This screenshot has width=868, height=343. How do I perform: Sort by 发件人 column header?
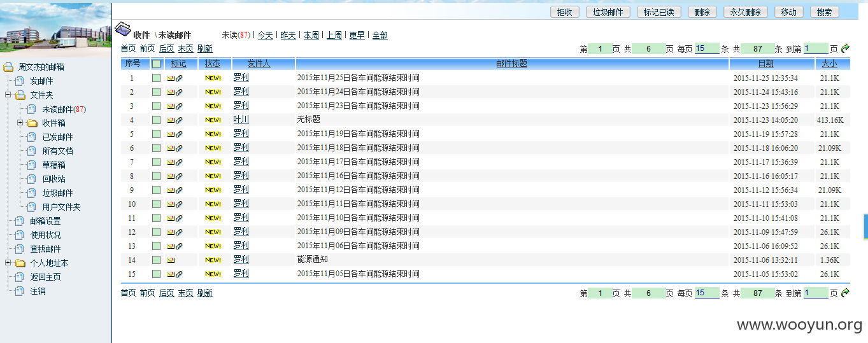(x=259, y=64)
